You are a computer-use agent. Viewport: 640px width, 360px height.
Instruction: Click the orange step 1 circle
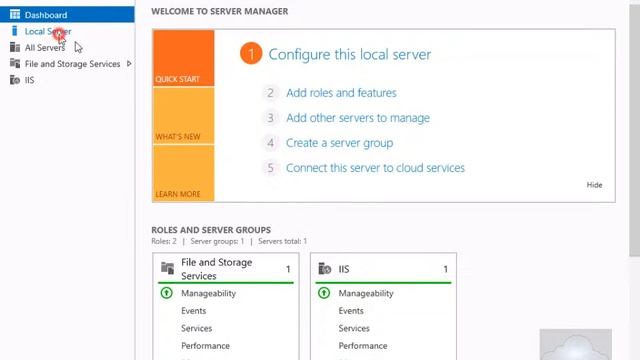(251, 54)
